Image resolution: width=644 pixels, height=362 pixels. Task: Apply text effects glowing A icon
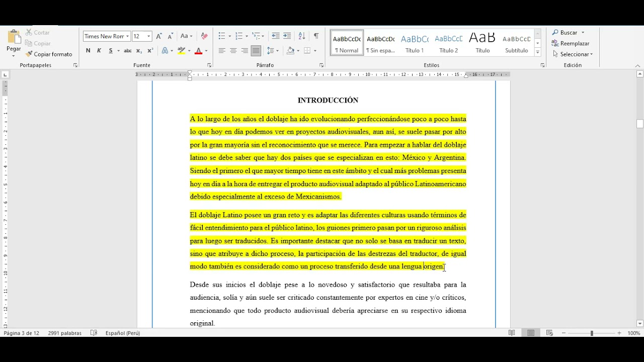(165, 51)
